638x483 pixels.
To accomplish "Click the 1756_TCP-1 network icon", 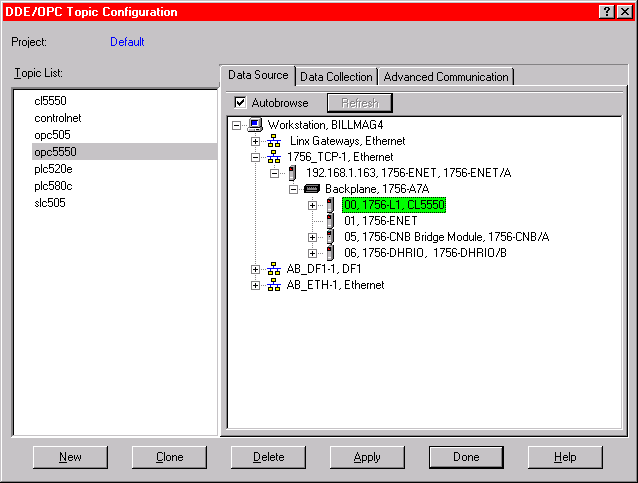I will point(274,157).
